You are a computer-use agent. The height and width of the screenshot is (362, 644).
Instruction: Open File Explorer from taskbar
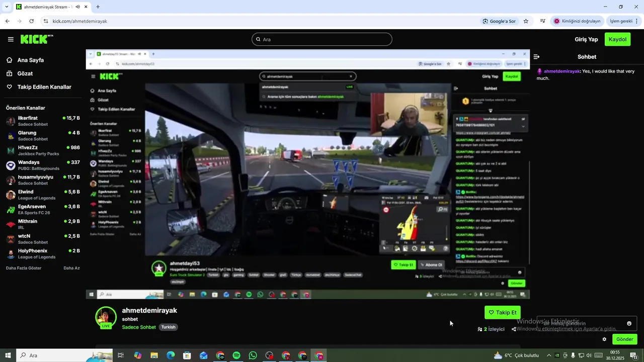click(x=154, y=355)
